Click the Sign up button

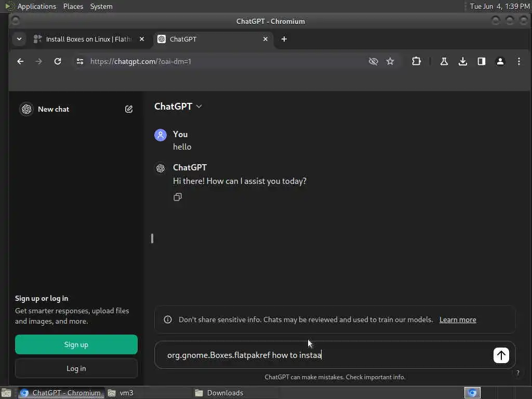tap(76, 344)
